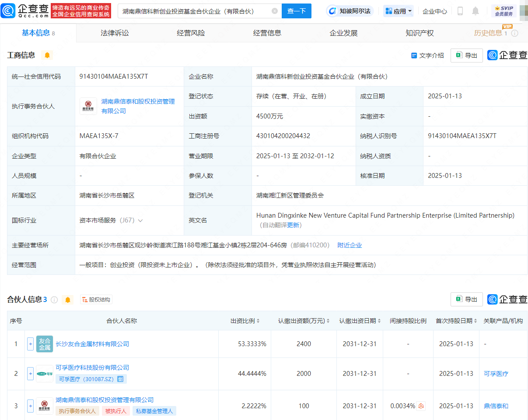Open the 知识产权 tab

[419, 32]
